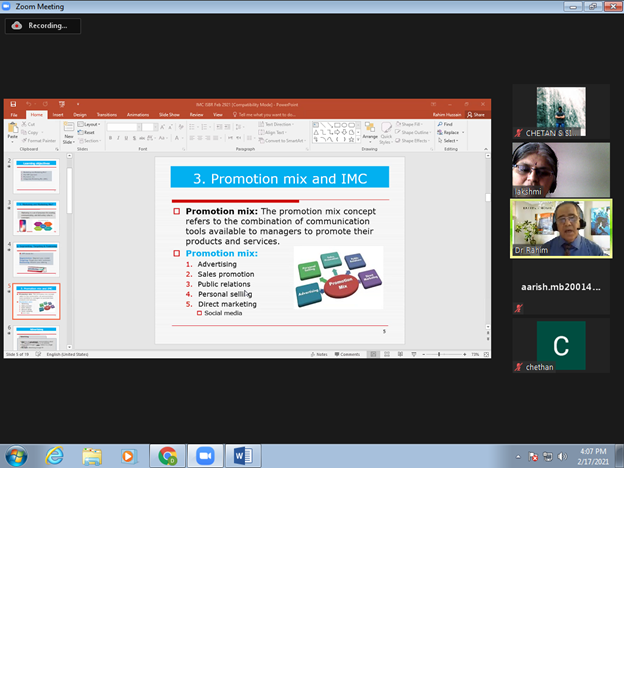Click the Paste icon in Clipboard group
Screen dimensions: 624x673
click(13, 128)
